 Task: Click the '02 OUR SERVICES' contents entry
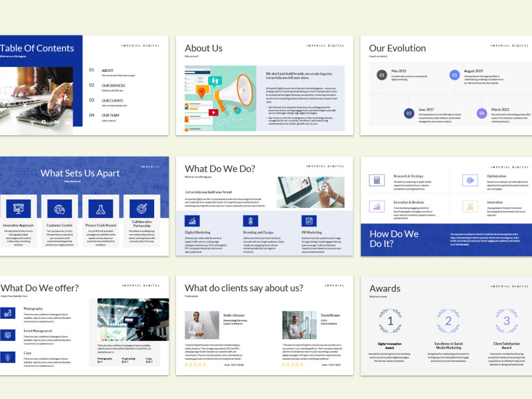107,88
